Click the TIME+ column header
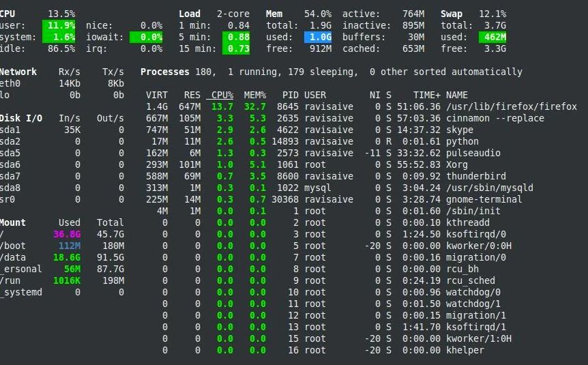 [427, 95]
